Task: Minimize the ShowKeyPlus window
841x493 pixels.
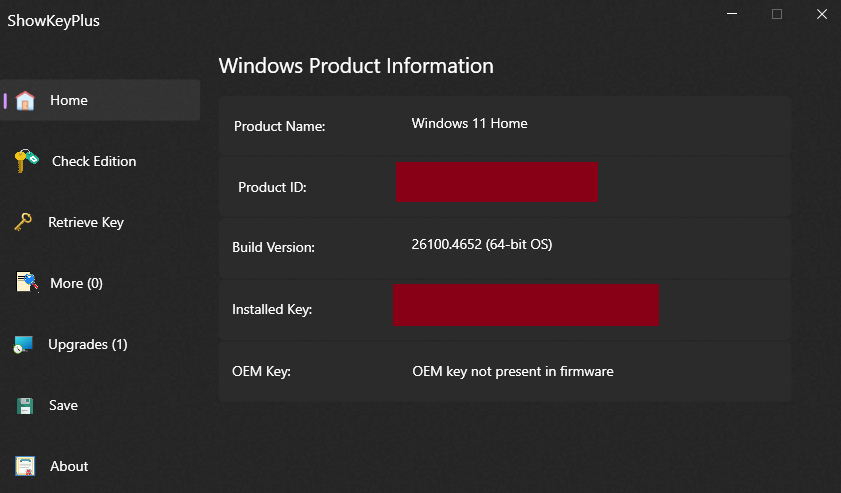Action: click(732, 14)
